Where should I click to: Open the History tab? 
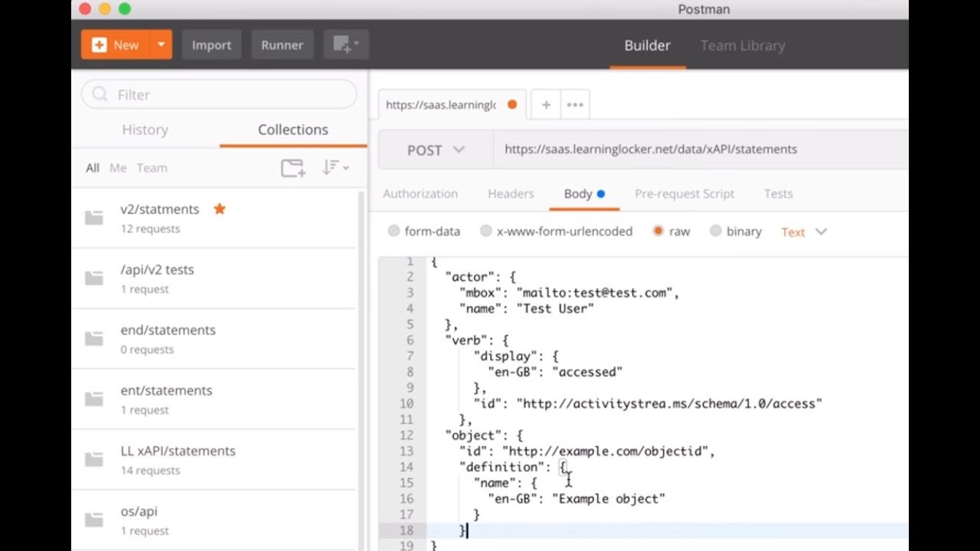tap(145, 130)
